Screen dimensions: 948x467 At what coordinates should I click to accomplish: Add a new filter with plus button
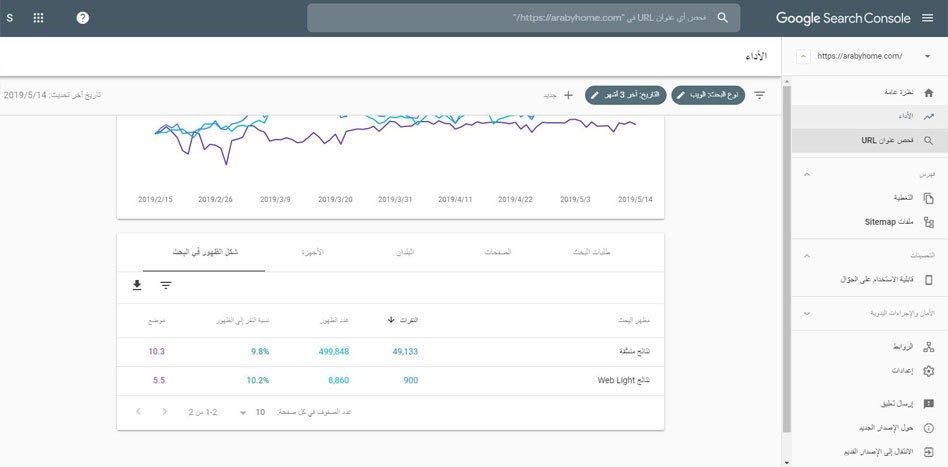click(x=568, y=95)
